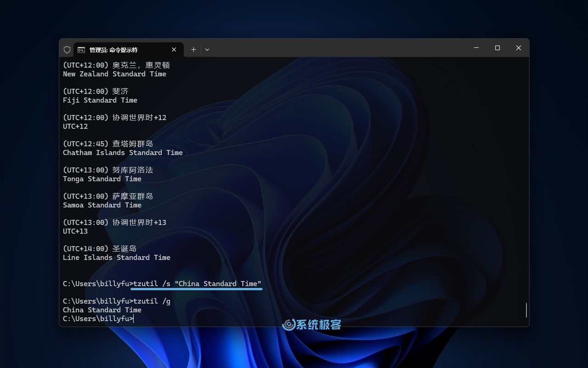Image resolution: width=588 pixels, height=368 pixels.
Task: Minimize the terminal window
Action: click(476, 48)
